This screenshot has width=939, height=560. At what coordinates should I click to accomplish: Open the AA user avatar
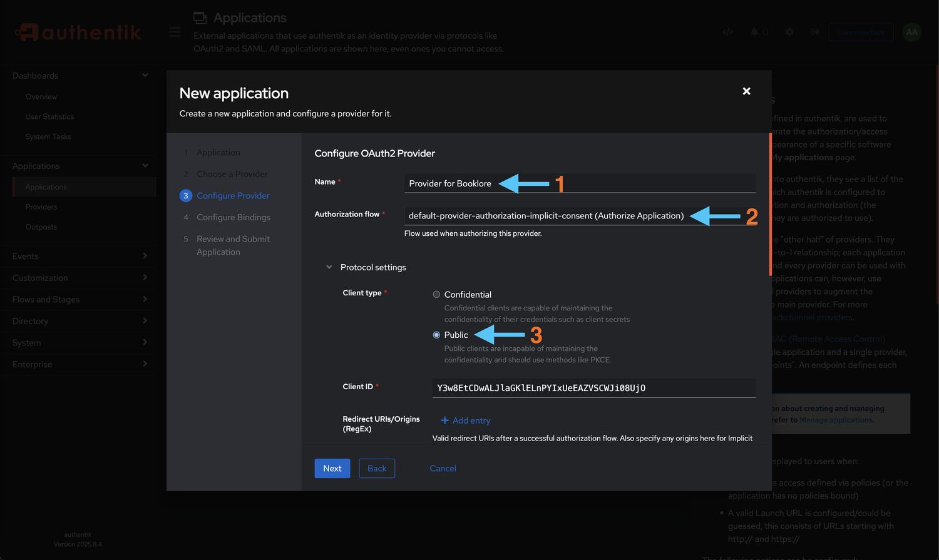click(911, 31)
